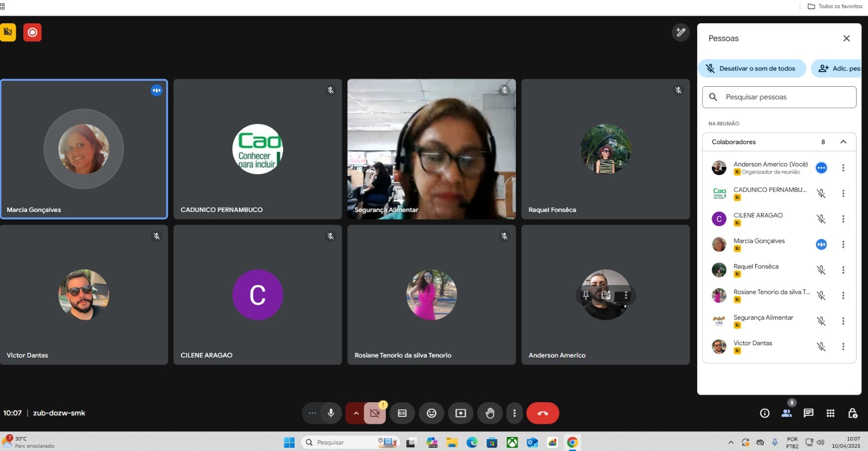The width and height of the screenshot is (868, 451).
Task: Expand video settings arrow beside camera
Action: tap(356, 413)
